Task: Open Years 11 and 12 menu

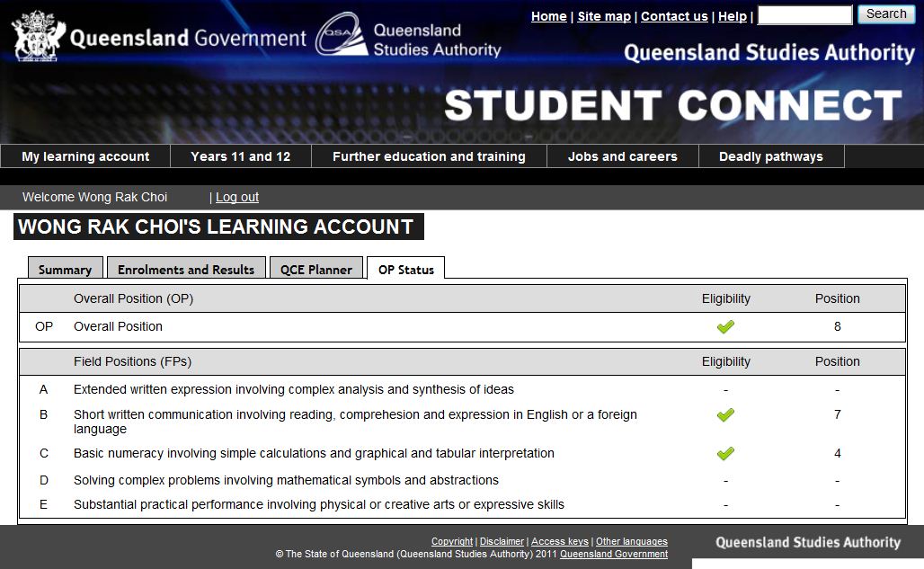Action: tap(240, 156)
